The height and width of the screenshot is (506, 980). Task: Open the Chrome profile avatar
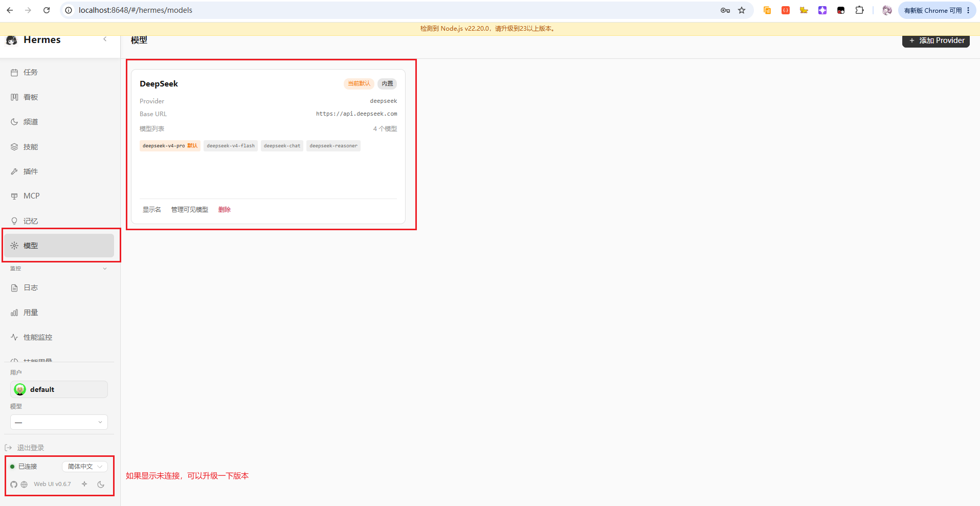coord(887,10)
